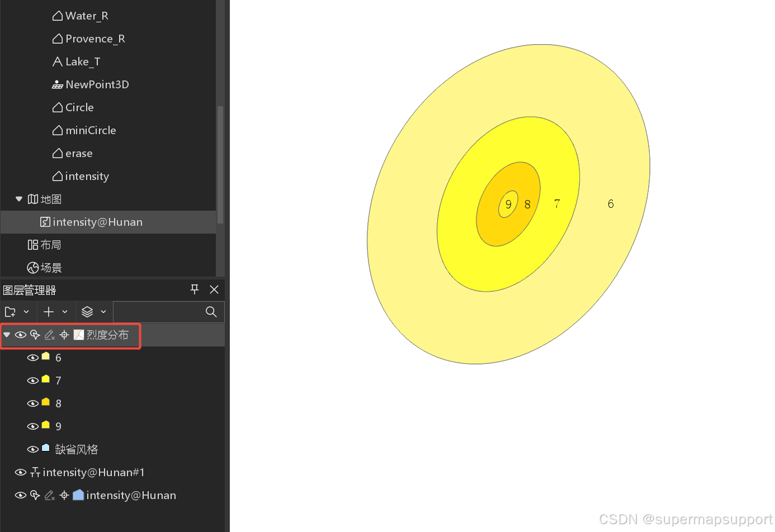Toggle visibility of theme item 7
Screen dimensions: 775x532
[33, 381]
